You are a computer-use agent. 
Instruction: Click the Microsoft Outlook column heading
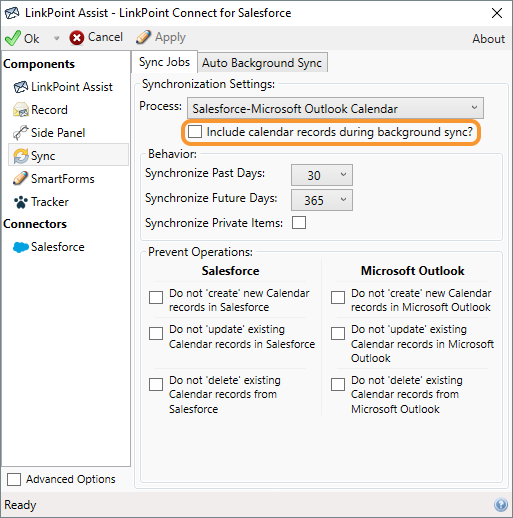click(x=413, y=271)
